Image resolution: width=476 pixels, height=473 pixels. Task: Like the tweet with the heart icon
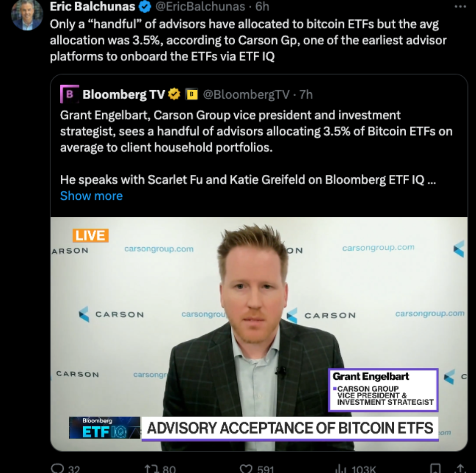(x=247, y=468)
